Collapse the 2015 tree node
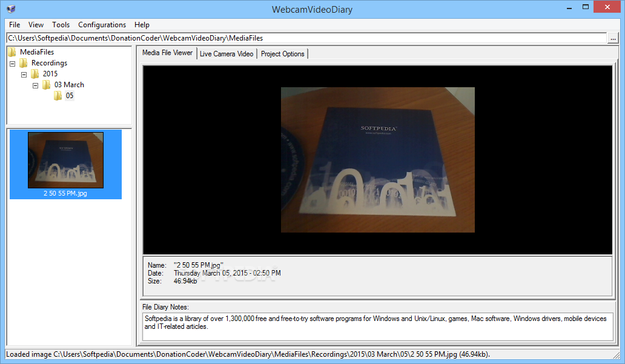The height and width of the screenshot is (364, 625). 24,74
